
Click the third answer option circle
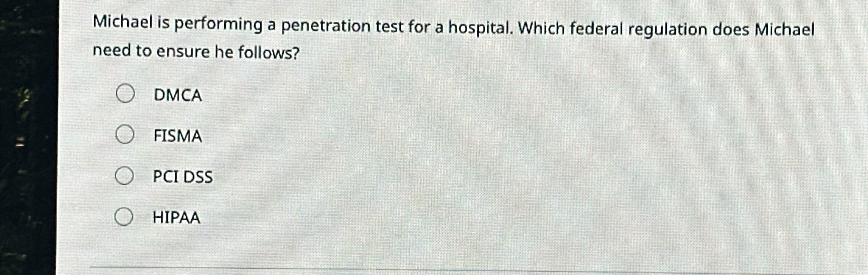click(124, 175)
